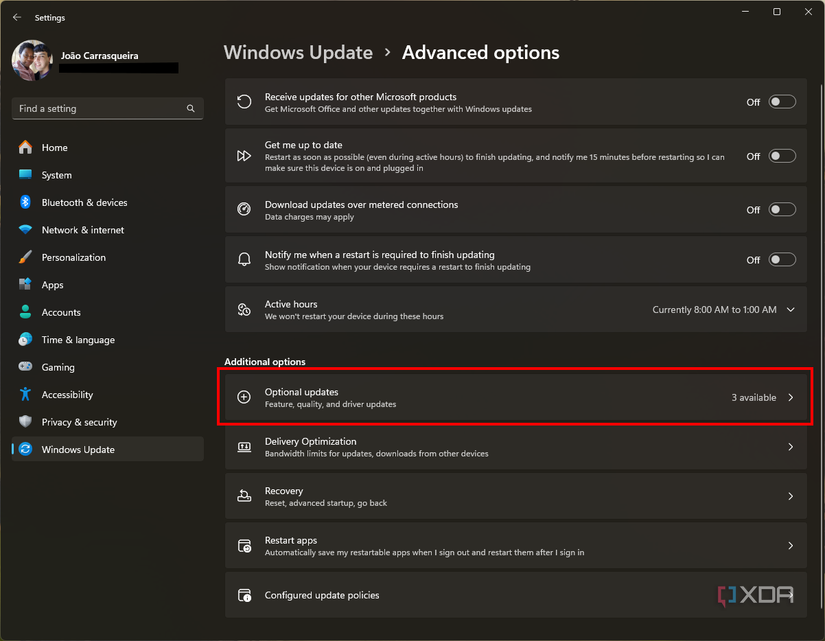Open the Restart apps label
Viewport: 825px width, 641px height.
290,540
